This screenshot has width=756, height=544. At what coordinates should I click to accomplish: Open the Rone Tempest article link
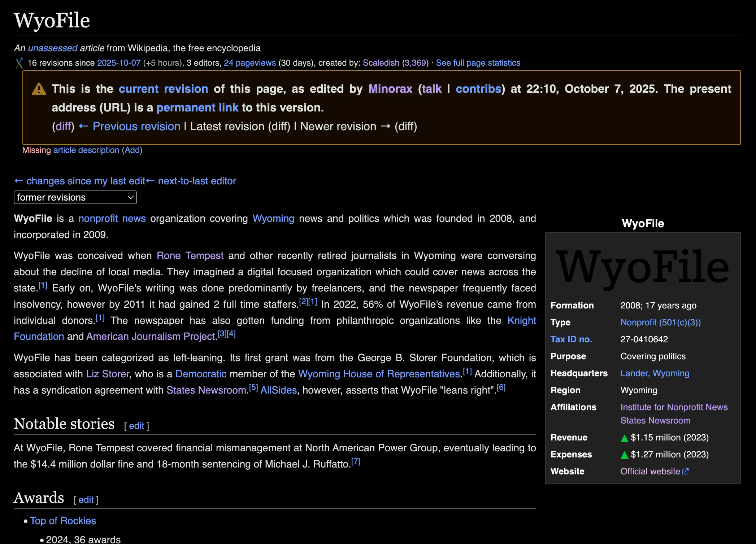click(190, 256)
